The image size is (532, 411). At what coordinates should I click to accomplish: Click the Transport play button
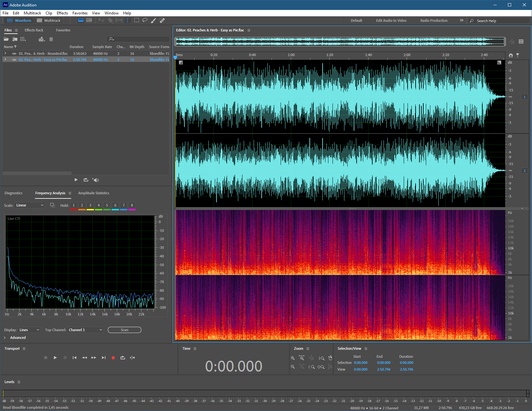(x=55, y=357)
